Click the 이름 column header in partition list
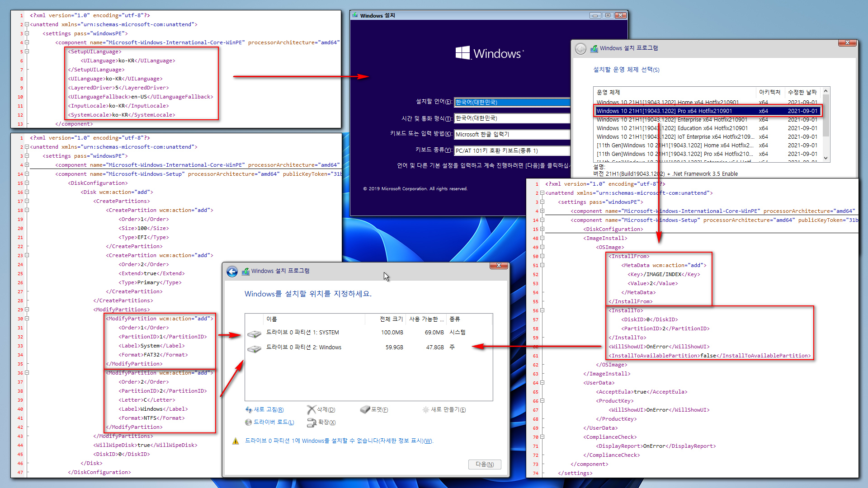The width and height of the screenshot is (868, 488). pyautogui.click(x=314, y=319)
